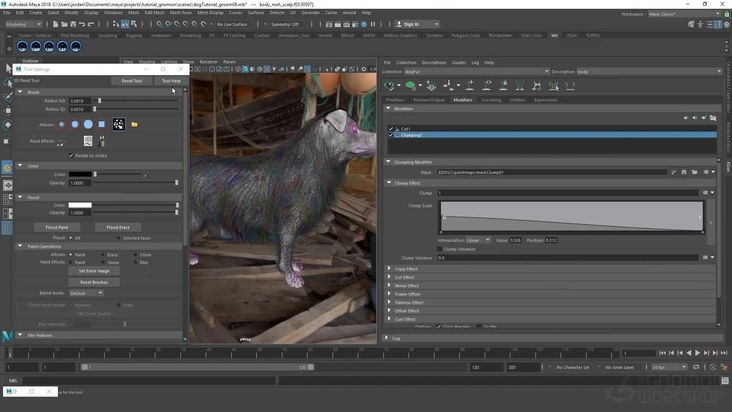This screenshot has width=732, height=412.
Task: Expand the Copy Effect section
Action: click(407, 269)
